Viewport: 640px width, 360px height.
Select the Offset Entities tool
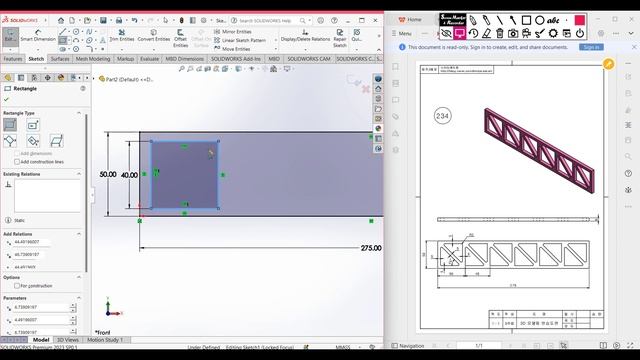pyautogui.click(x=180, y=38)
